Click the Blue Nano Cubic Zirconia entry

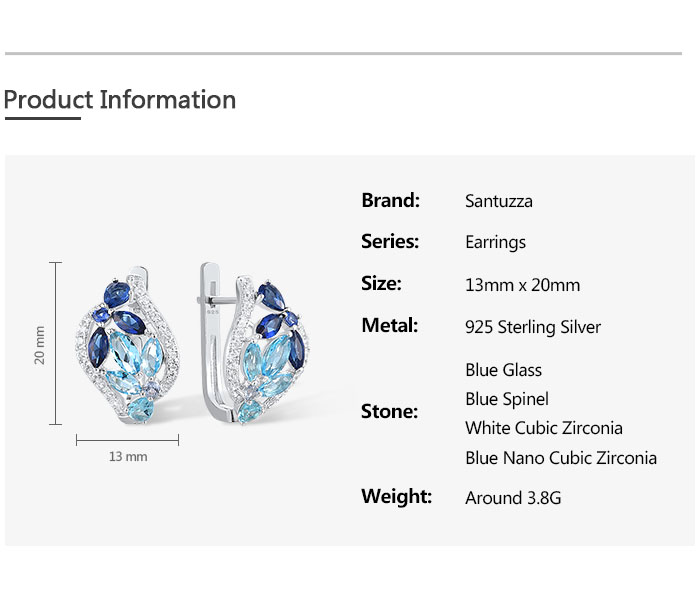pos(561,458)
